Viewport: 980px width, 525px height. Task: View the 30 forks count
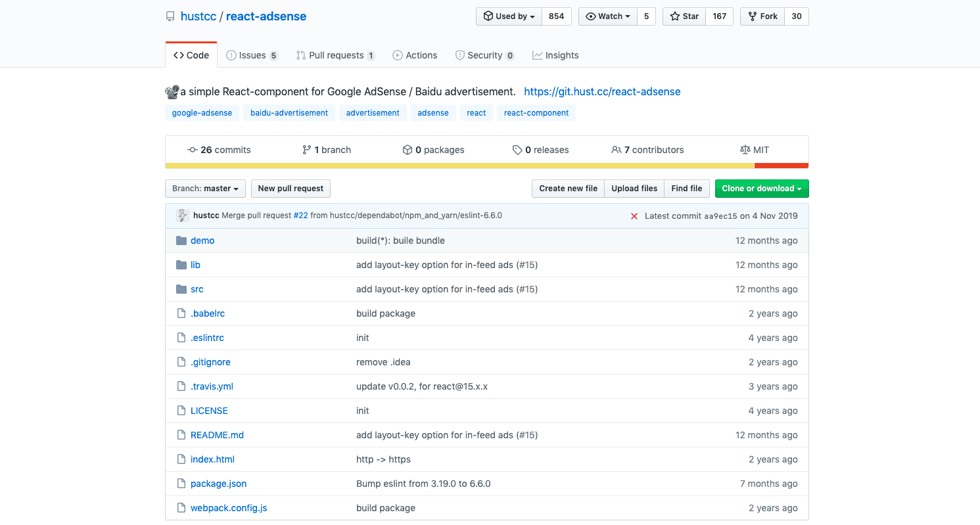pos(797,16)
